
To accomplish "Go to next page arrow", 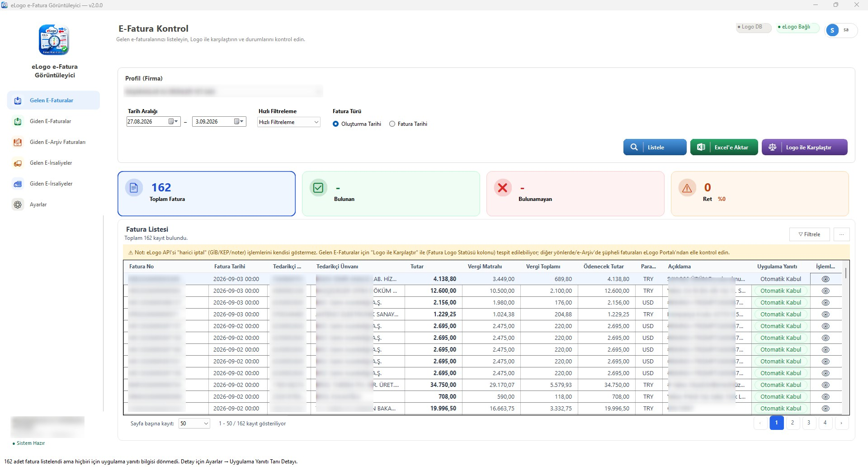I will [841, 423].
